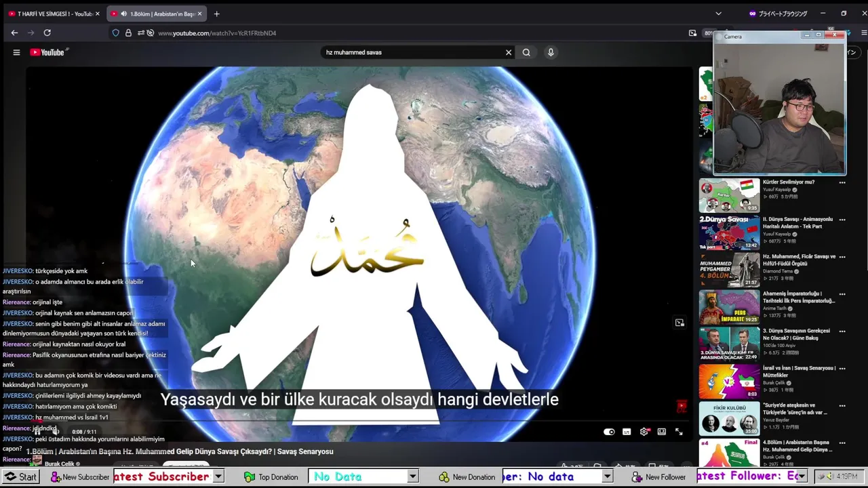The image size is (868, 488).
Task: Select the '1.Bölüm | Arabistan'ın Başı' tab
Action: point(156,14)
